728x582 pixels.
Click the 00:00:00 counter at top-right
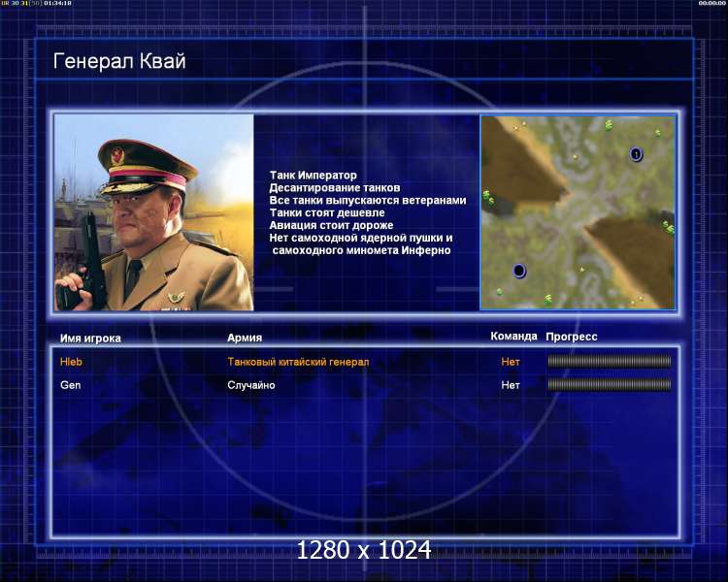click(x=711, y=3)
